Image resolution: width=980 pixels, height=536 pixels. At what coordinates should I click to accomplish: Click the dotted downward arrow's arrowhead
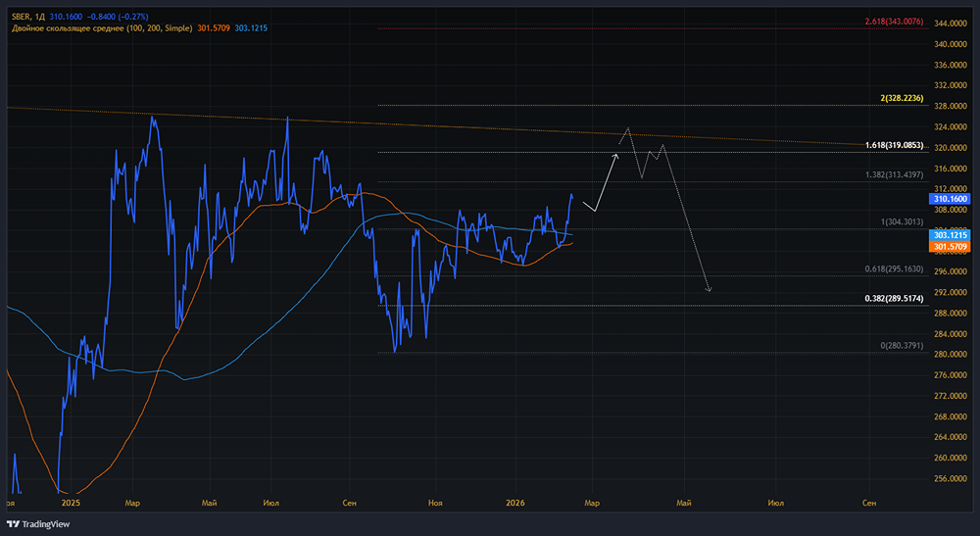(x=708, y=290)
